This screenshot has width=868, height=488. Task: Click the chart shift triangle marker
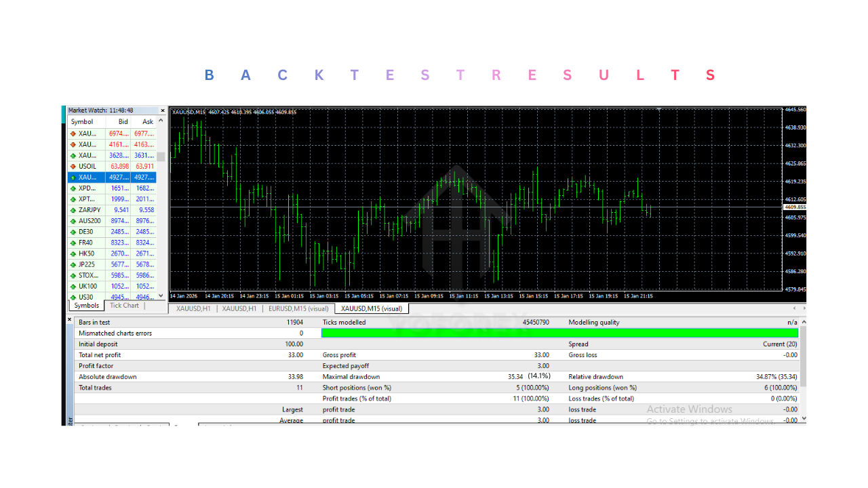click(659, 109)
